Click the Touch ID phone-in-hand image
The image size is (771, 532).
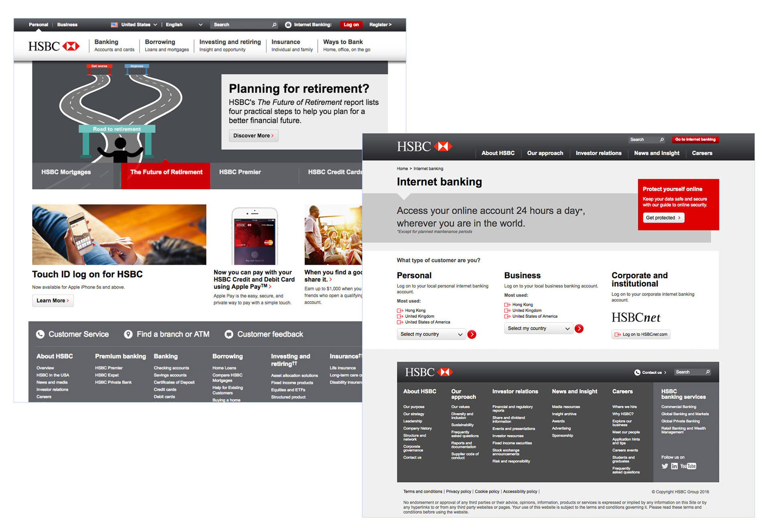[119, 234]
